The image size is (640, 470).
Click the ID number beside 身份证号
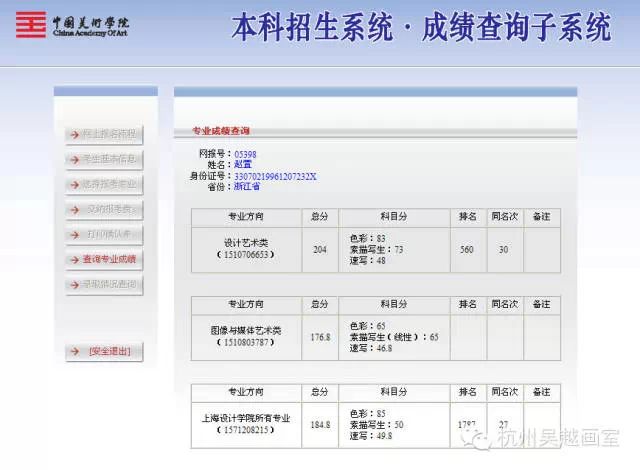coord(275,176)
